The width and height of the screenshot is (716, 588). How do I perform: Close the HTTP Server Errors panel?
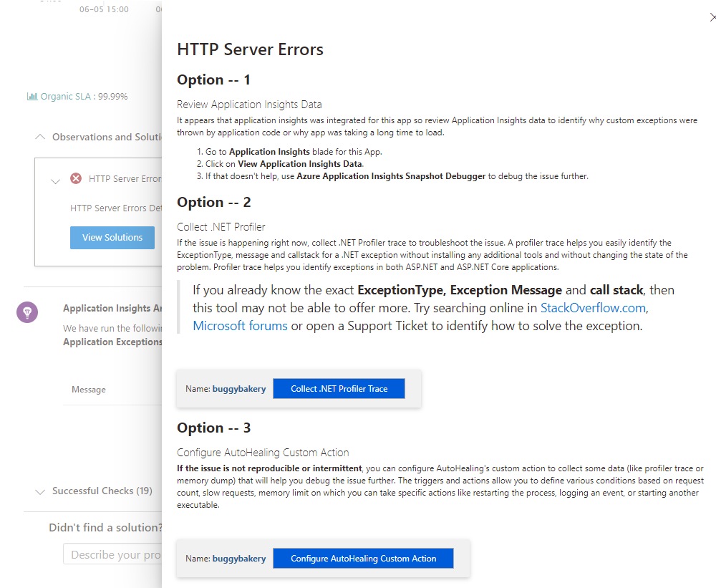click(713, 17)
